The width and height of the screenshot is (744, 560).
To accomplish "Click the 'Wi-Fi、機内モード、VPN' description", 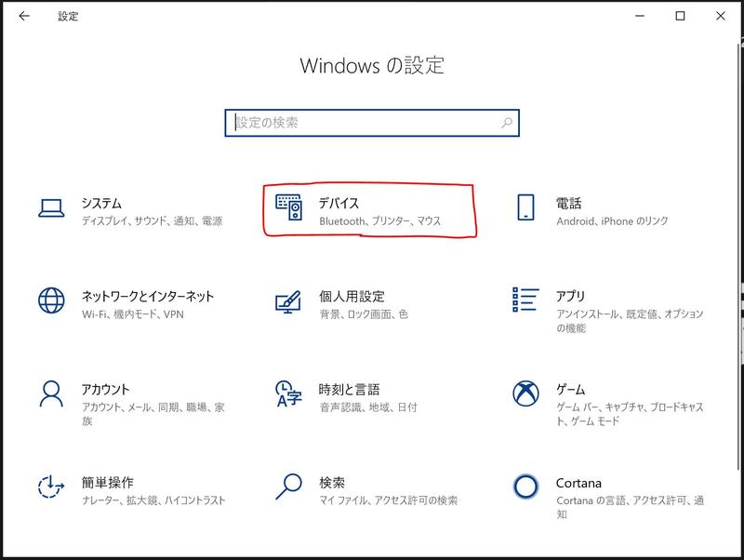I will (x=133, y=314).
